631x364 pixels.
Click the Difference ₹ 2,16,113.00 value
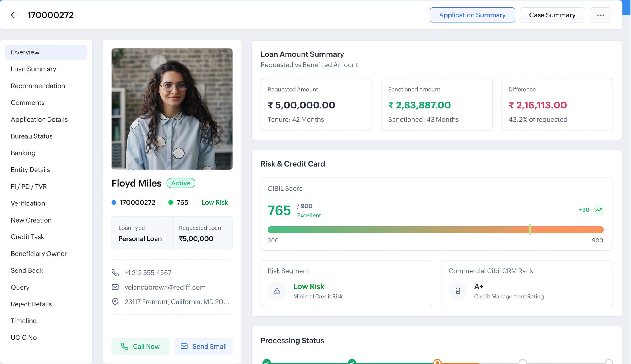(538, 105)
